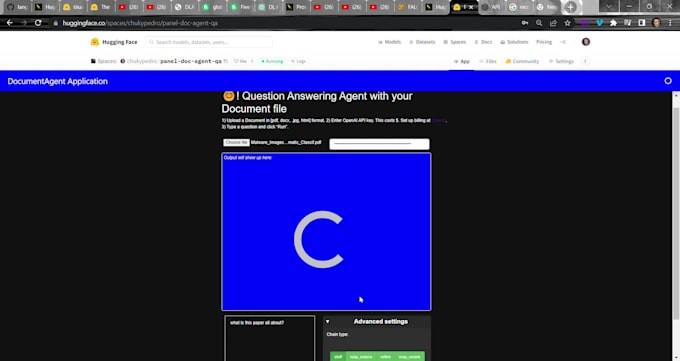Image resolution: width=680 pixels, height=361 pixels.
Task: Open the tab search dropdown chevron
Action: point(608,7)
